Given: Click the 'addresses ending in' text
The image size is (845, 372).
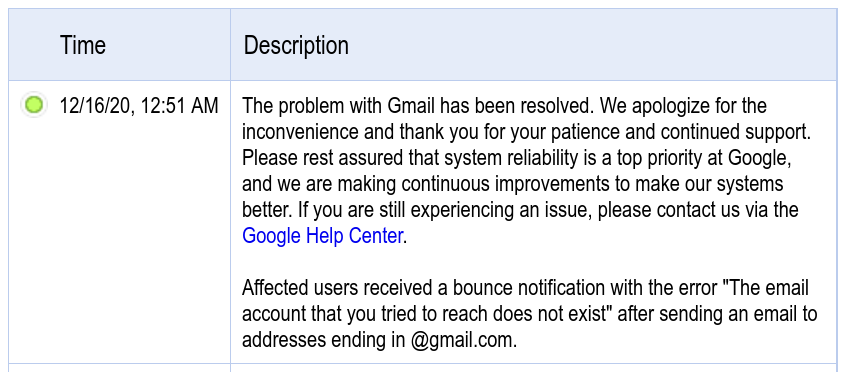Looking at the screenshot, I should click(323, 340).
